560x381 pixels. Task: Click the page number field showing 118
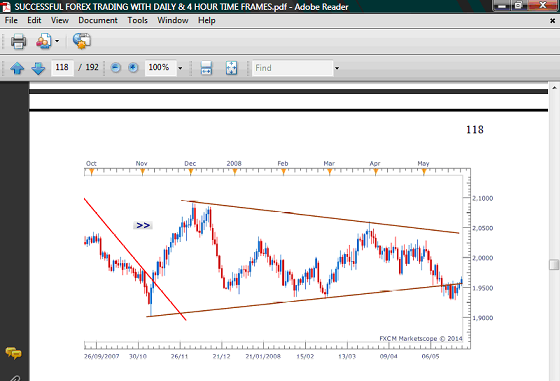pos(62,67)
